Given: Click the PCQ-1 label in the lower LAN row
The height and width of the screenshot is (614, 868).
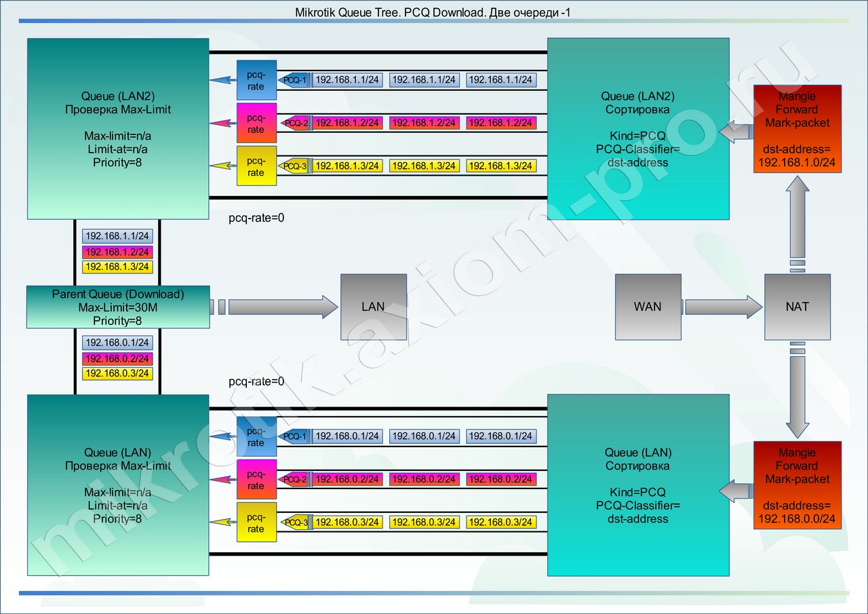Looking at the screenshot, I should click(295, 436).
